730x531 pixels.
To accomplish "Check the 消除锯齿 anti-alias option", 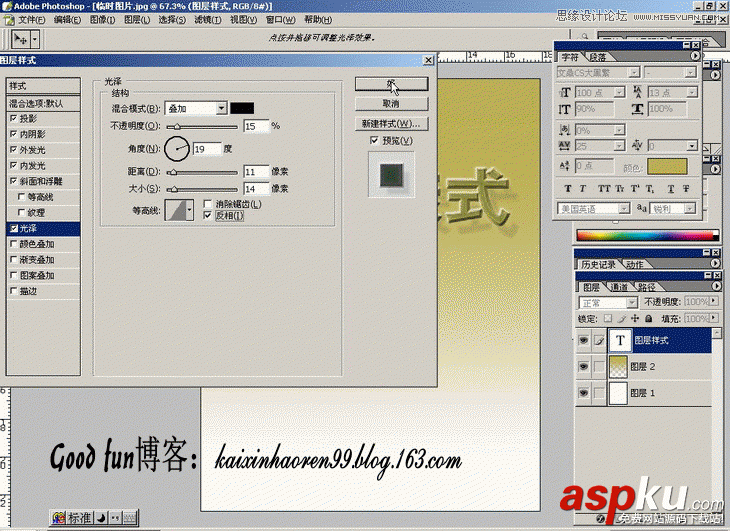I will [208, 204].
